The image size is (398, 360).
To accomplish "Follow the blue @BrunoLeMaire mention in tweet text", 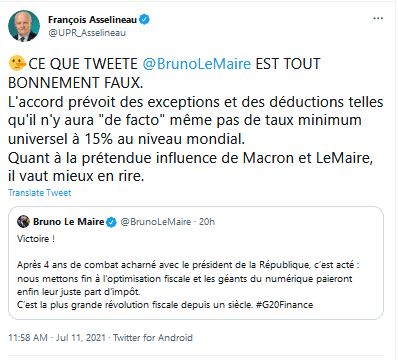I will [197, 64].
